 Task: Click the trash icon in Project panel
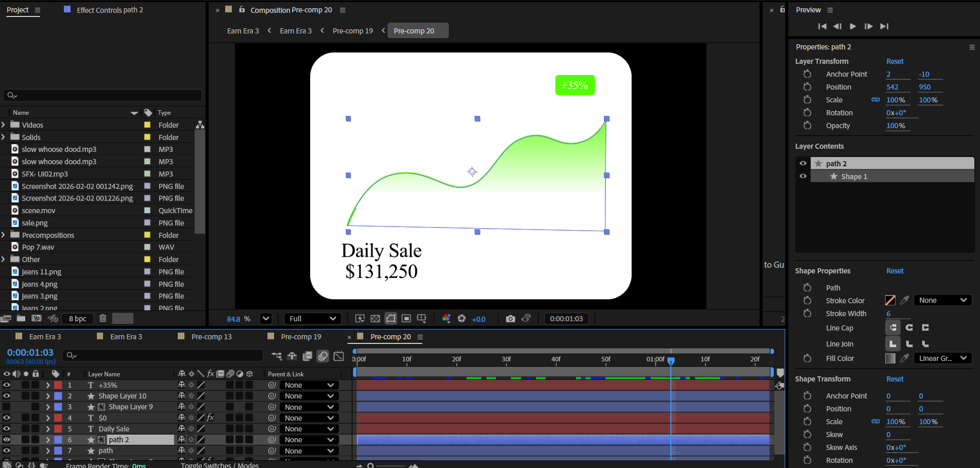tap(103, 318)
